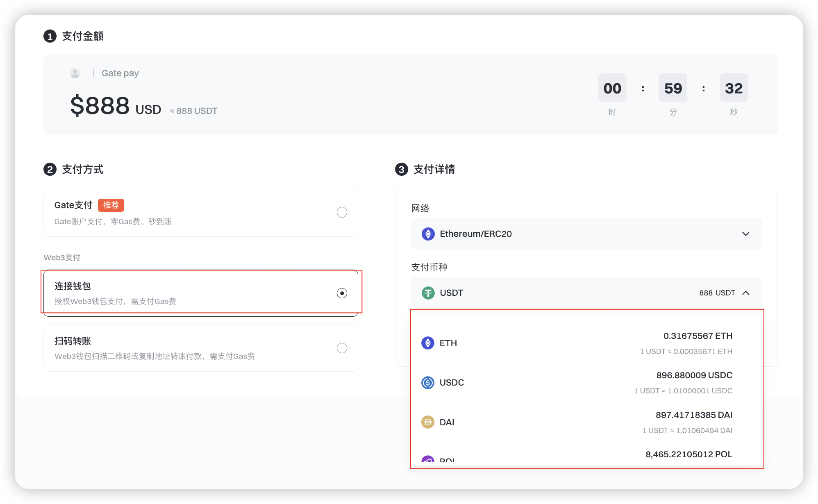Click the green USDT Tether icon
This screenshot has height=504, width=818.
point(428,293)
